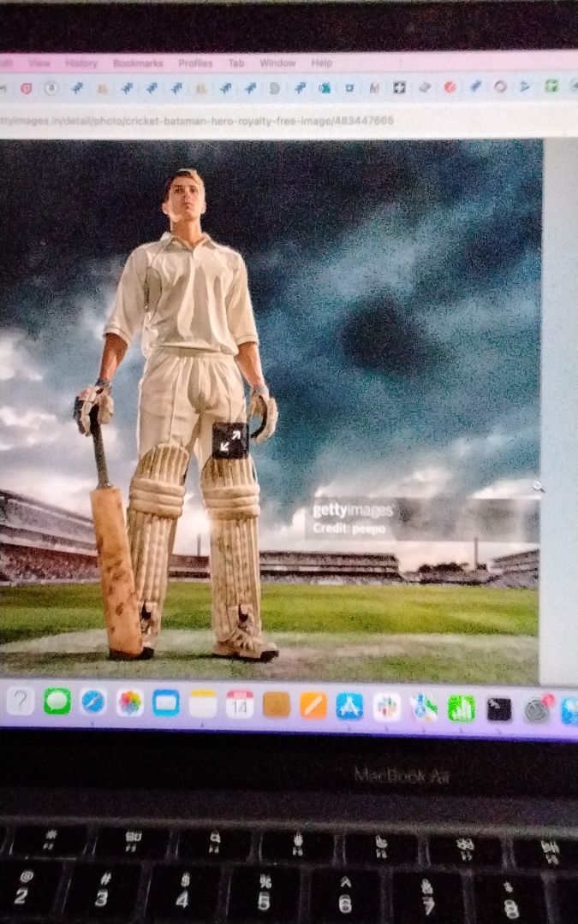Viewport: 578px width, 924px height.
Task: Open System Settings with notification badge
Action: pyautogui.click(x=537, y=710)
